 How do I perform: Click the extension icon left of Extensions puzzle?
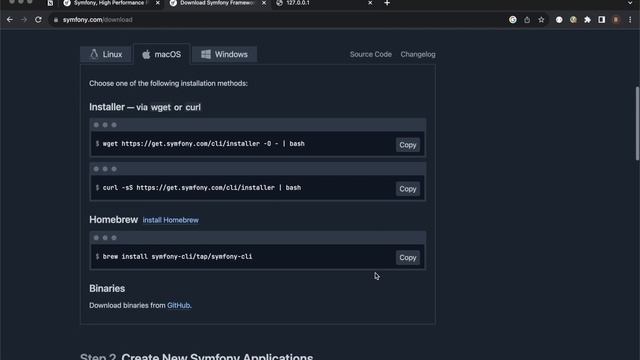pyautogui.click(x=573, y=20)
